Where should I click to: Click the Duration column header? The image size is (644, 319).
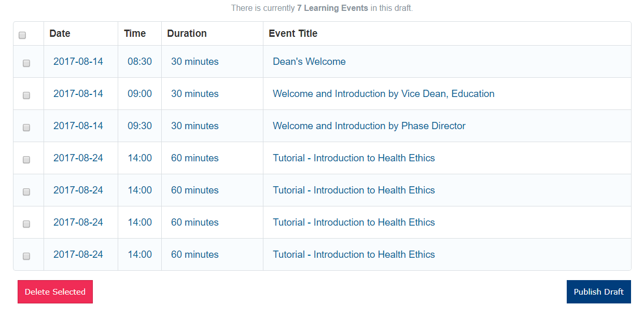pyautogui.click(x=187, y=34)
